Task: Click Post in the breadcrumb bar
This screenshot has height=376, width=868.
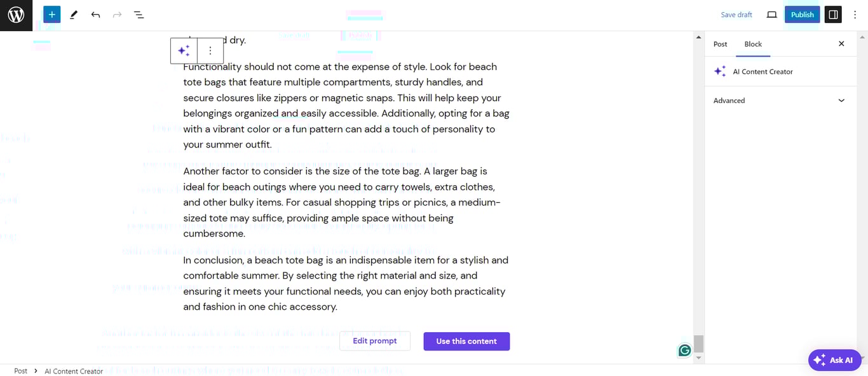Action: pos(20,370)
